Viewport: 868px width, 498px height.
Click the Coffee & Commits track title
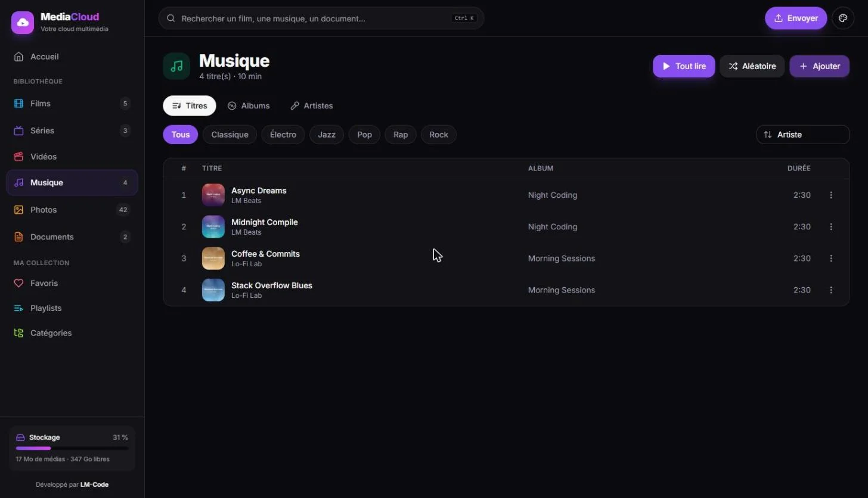pyautogui.click(x=265, y=254)
